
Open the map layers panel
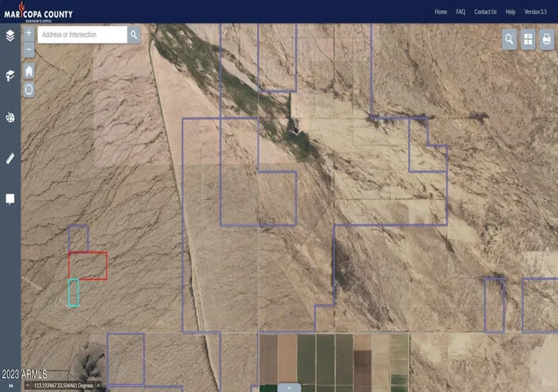pos(10,35)
